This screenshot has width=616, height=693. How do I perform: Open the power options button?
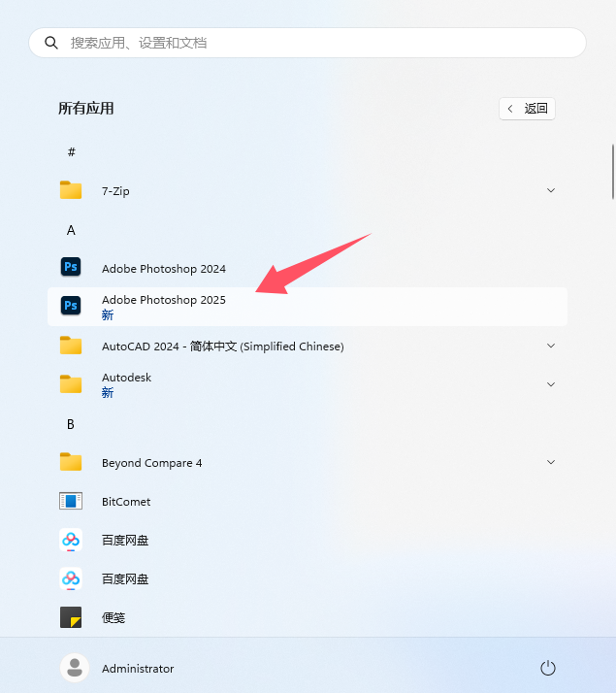[548, 668]
